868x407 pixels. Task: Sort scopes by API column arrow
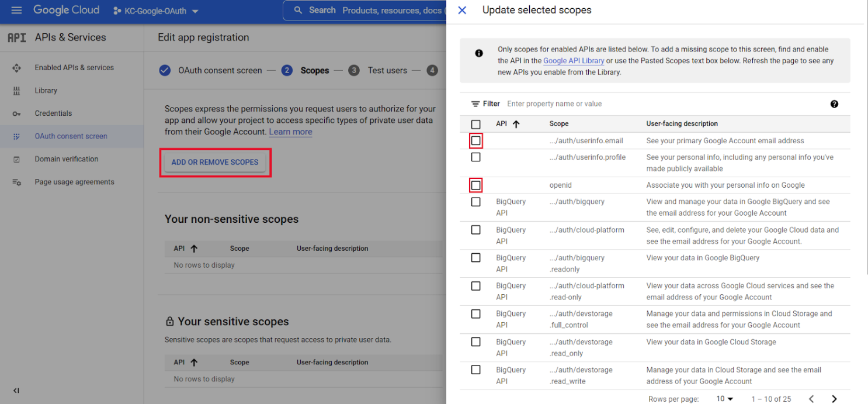coord(516,124)
